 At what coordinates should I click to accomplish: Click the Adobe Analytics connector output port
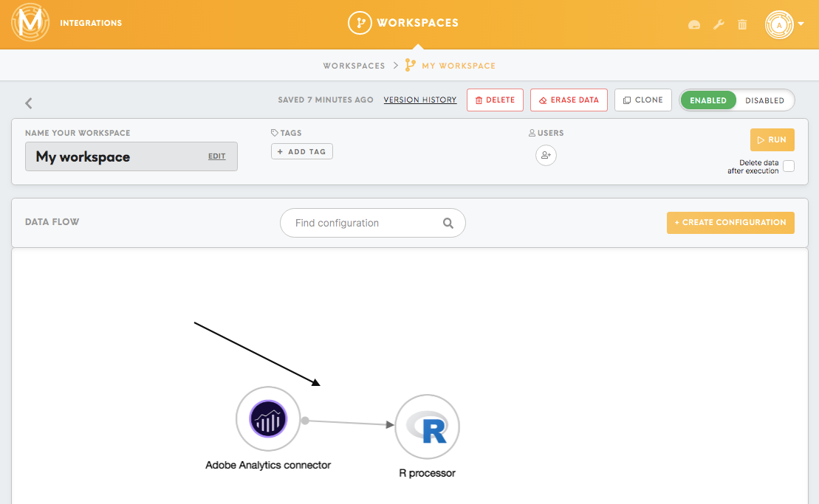pyautogui.click(x=305, y=421)
